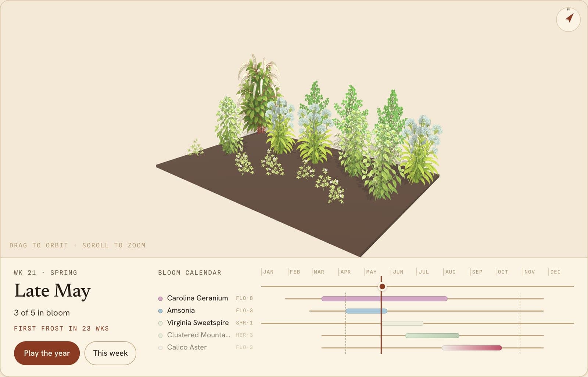
Task: Start the Play the year animation
Action: pyautogui.click(x=47, y=353)
